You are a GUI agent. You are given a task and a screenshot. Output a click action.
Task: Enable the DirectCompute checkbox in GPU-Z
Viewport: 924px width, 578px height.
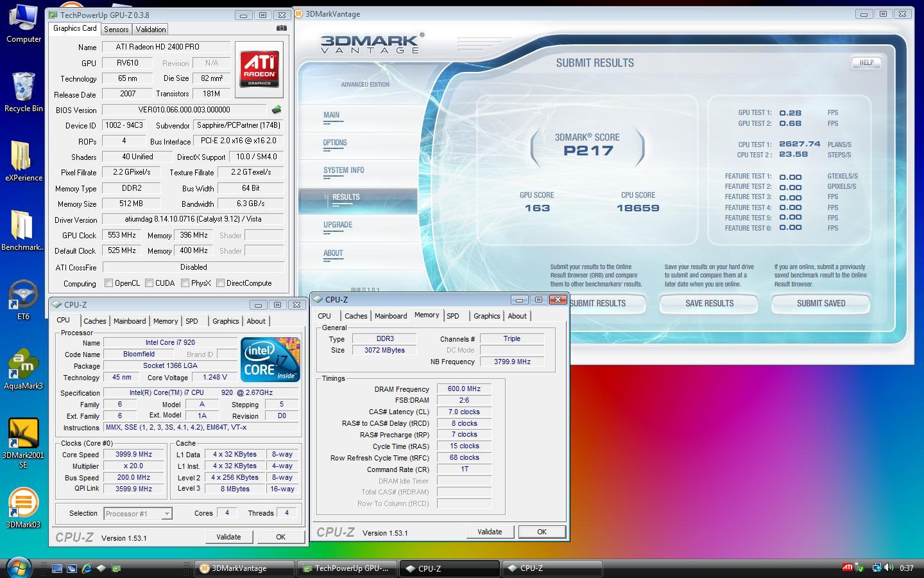pos(220,283)
